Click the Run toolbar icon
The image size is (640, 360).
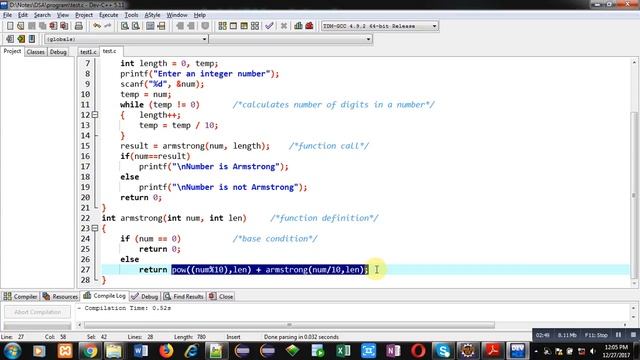click(x=233, y=26)
